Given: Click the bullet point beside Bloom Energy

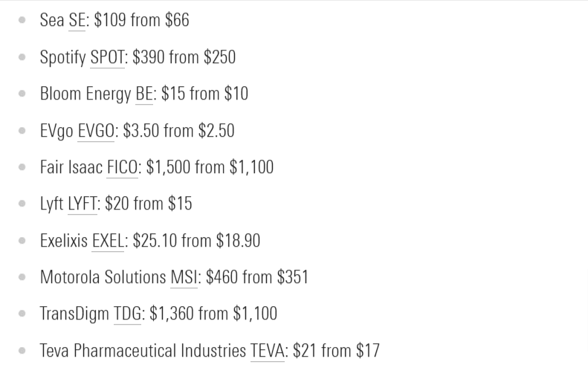Looking at the screenshot, I should (x=23, y=94).
